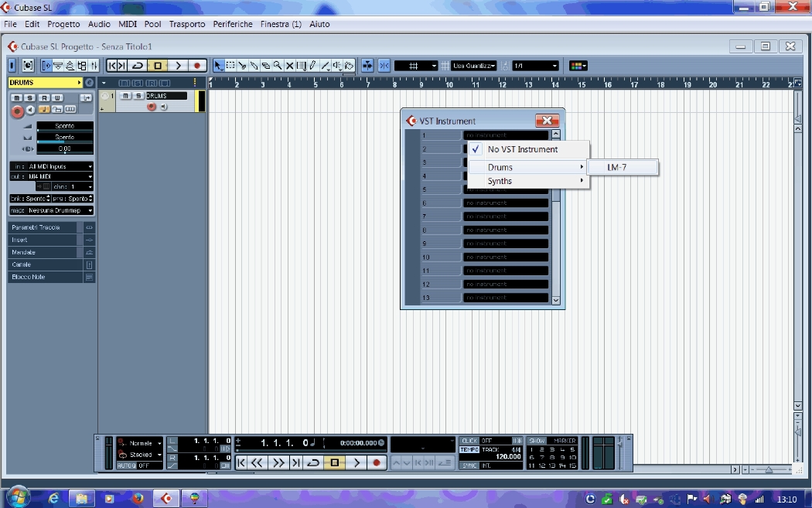Select the Line tool
812x508 pixels.
pos(326,66)
